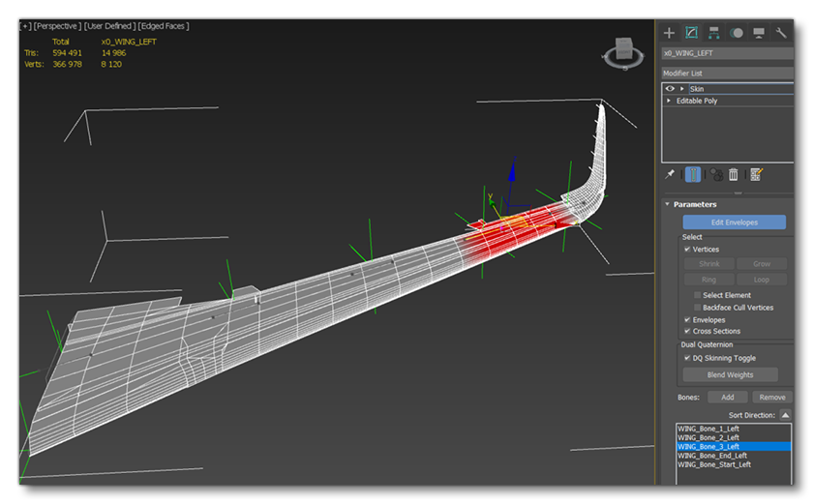
Task: Open the Modifier List dropdown
Action: coord(726,74)
